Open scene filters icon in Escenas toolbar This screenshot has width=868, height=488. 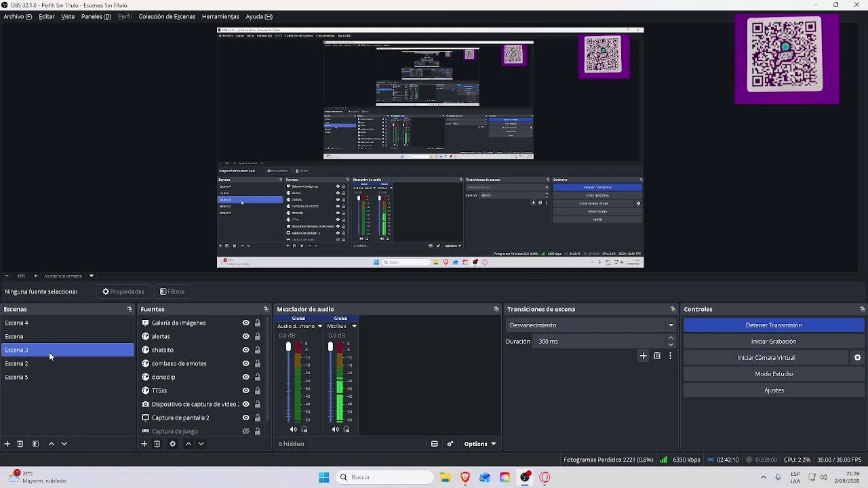click(x=35, y=444)
